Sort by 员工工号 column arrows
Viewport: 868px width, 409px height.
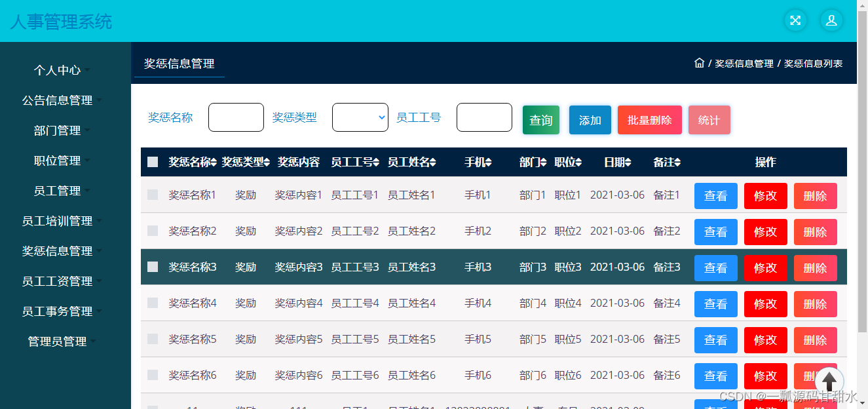point(376,163)
